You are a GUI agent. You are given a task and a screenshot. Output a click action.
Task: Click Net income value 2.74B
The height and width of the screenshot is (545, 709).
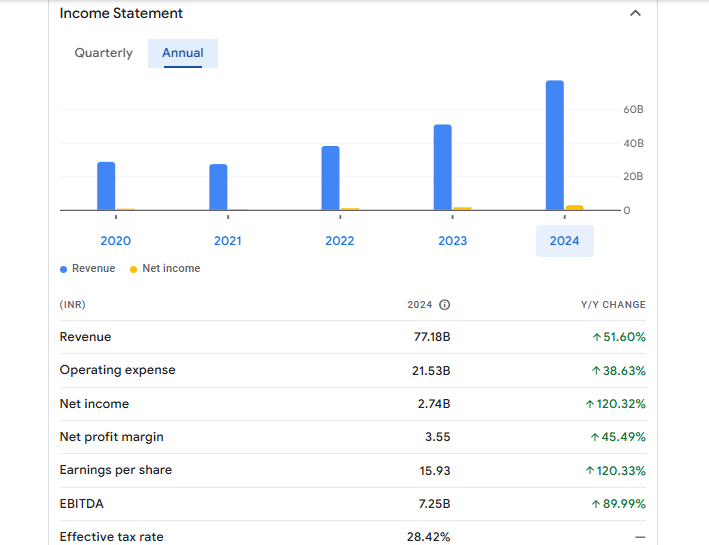tap(434, 404)
